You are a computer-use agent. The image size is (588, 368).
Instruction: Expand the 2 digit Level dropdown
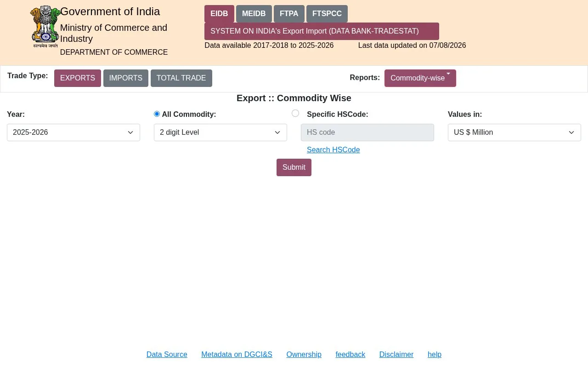(220, 132)
